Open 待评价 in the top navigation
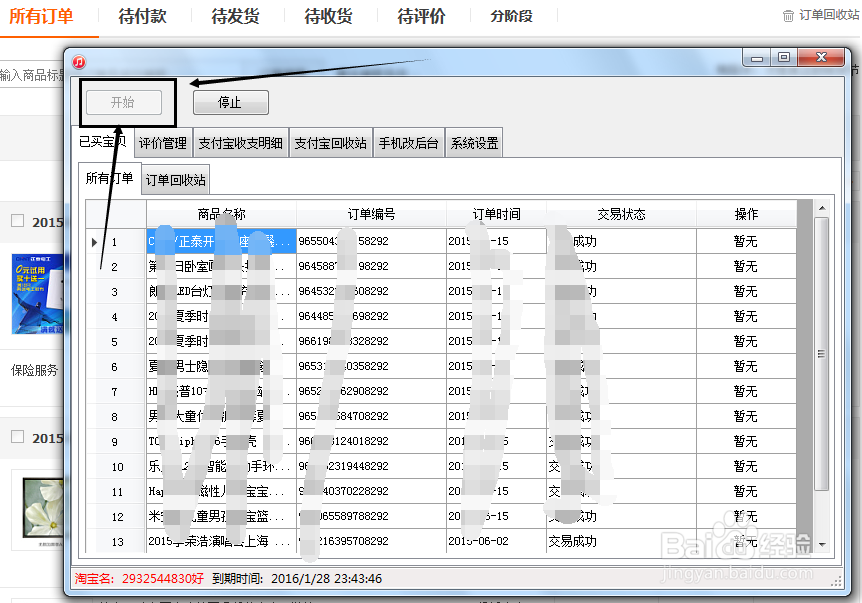This screenshot has width=862, height=603. coord(420,16)
